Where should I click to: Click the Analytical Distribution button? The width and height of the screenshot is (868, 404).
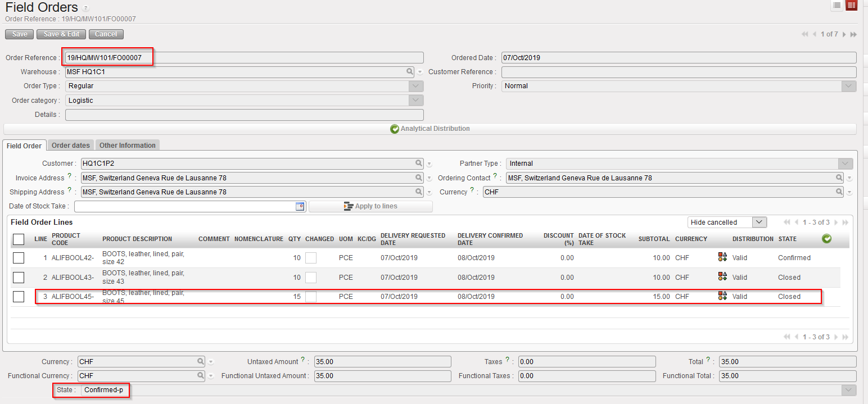[x=430, y=129]
